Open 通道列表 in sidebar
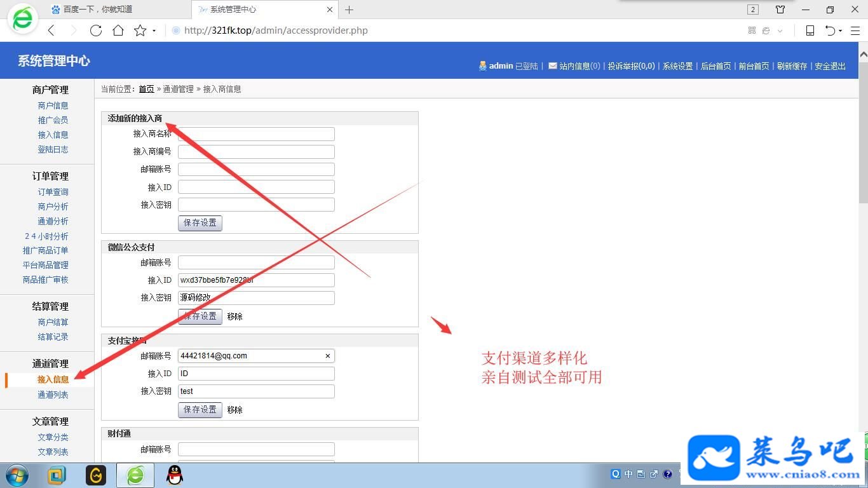 coord(53,395)
